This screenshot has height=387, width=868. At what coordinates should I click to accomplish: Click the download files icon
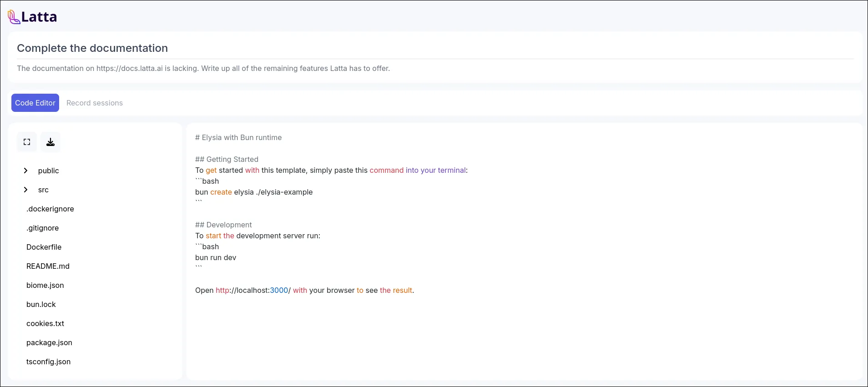coord(50,142)
